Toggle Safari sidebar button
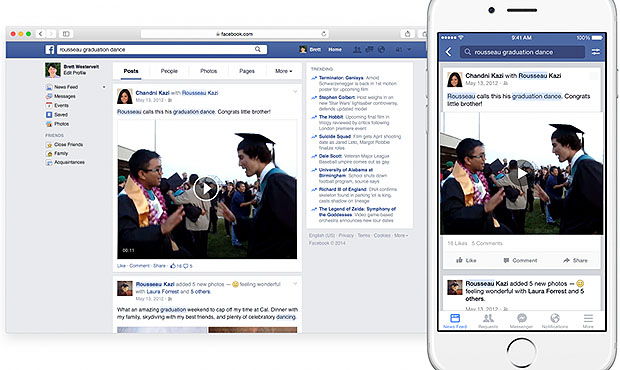Screen dimensions: 620x370 [x=66, y=34]
